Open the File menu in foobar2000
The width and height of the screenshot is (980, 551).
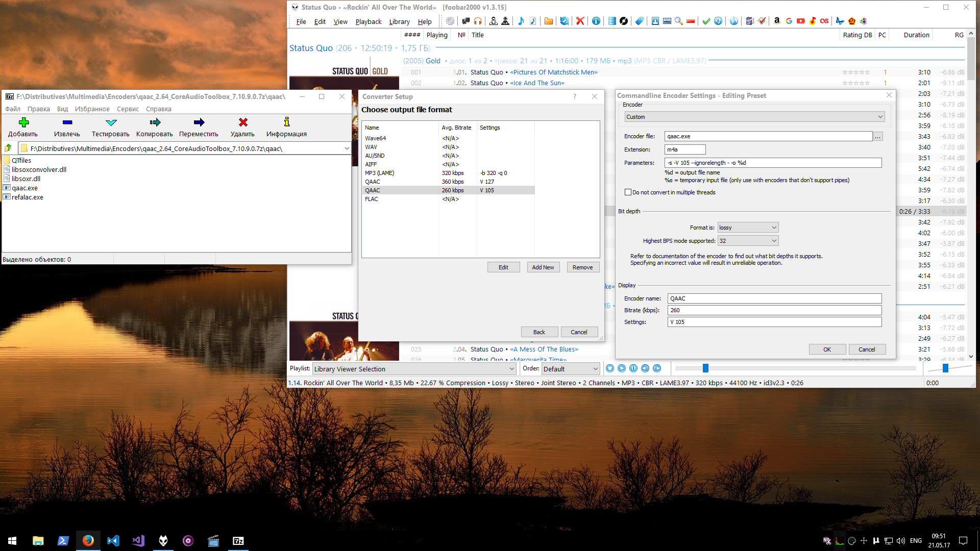pos(301,21)
